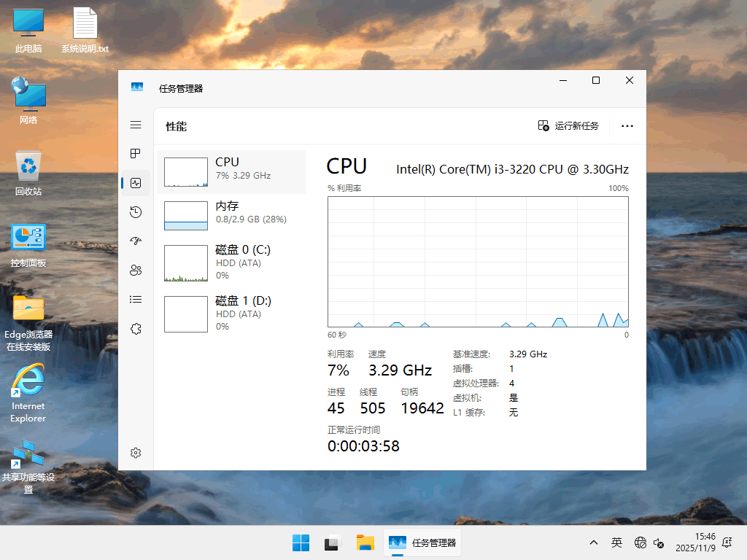Image resolution: width=747 pixels, height=560 pixels.
Task: Click the 3.29 GHz speed value
Action: [x=400, y=370]
